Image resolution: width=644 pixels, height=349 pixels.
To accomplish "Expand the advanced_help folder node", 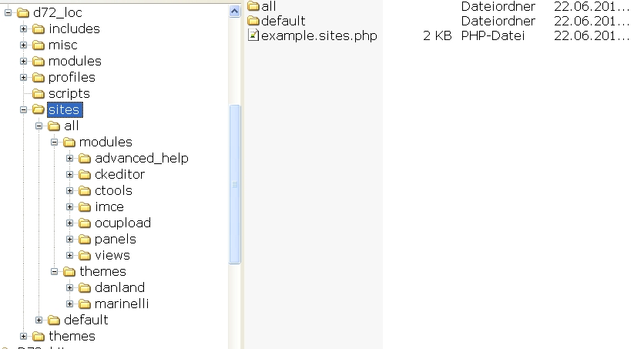I will (70, 159).
